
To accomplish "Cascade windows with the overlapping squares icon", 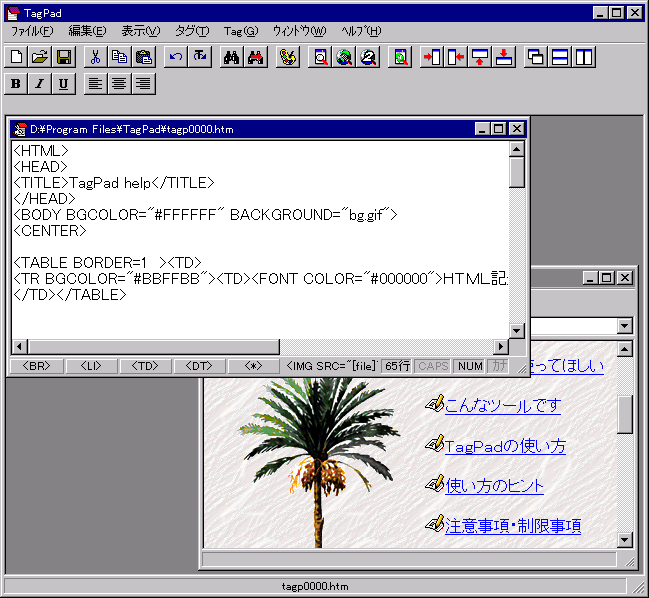I will (x=536, y=57).
